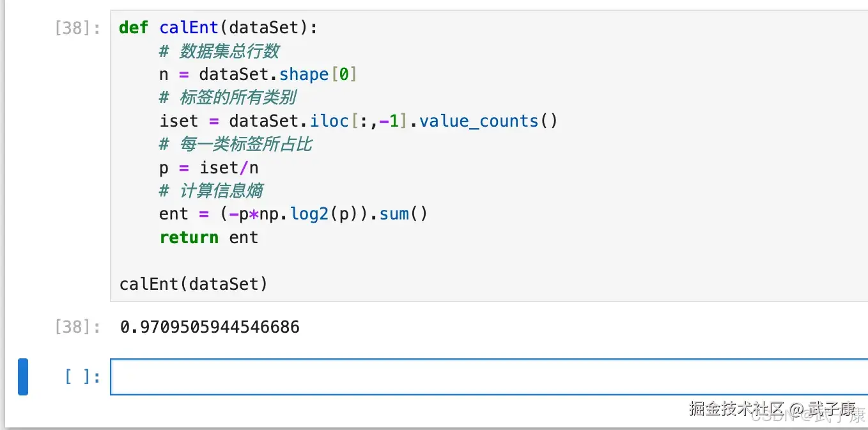Click the blue collapser bar of active cell
868x430 pixels.
click(23, 377)
